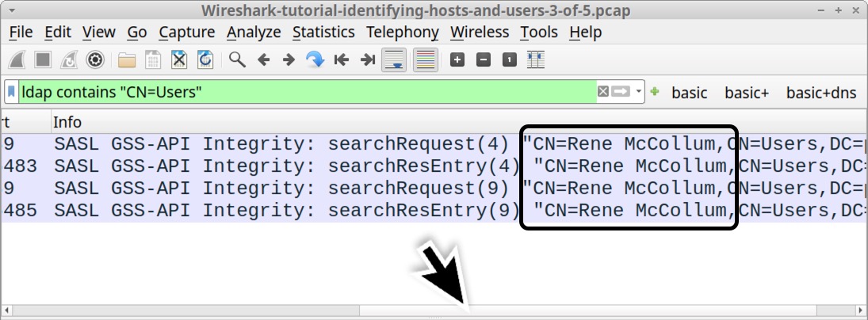Open capture options gear icon
The width and height of the screenshot is (868, 320).
click(x=95, y=59)
